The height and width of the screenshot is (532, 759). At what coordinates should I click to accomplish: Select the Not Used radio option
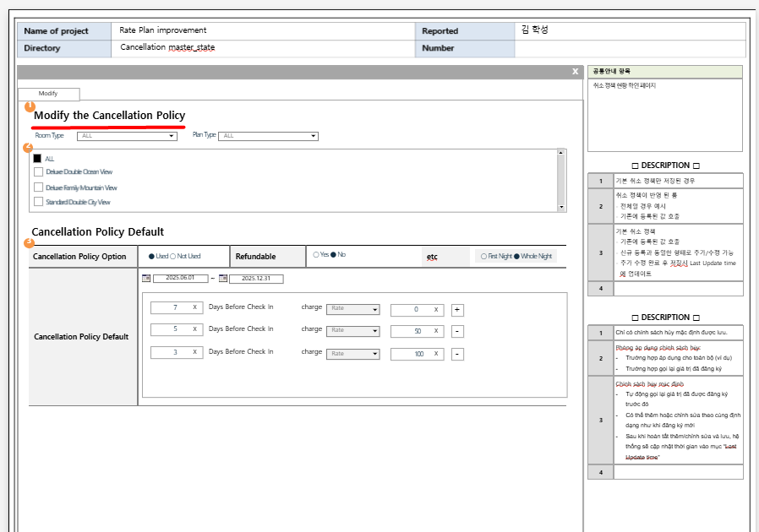(x=173, y=256)
